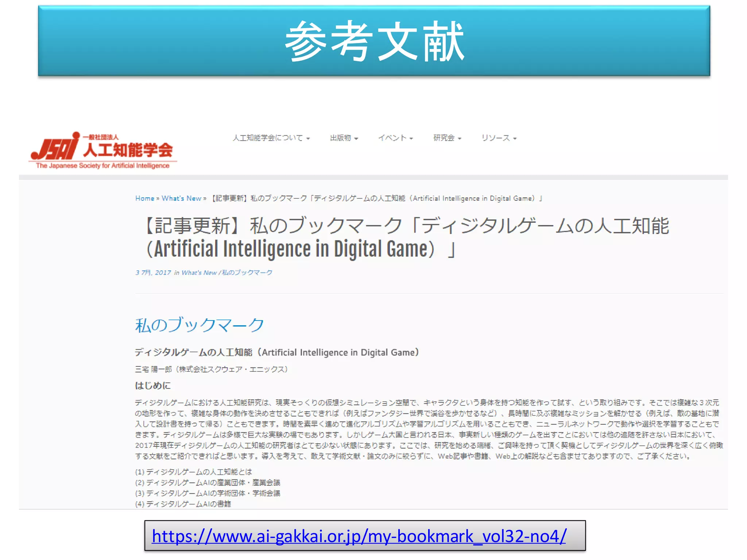Screen dimensions: 747x560
Task: Open the イベント dropdown
Action: (395, 138)
